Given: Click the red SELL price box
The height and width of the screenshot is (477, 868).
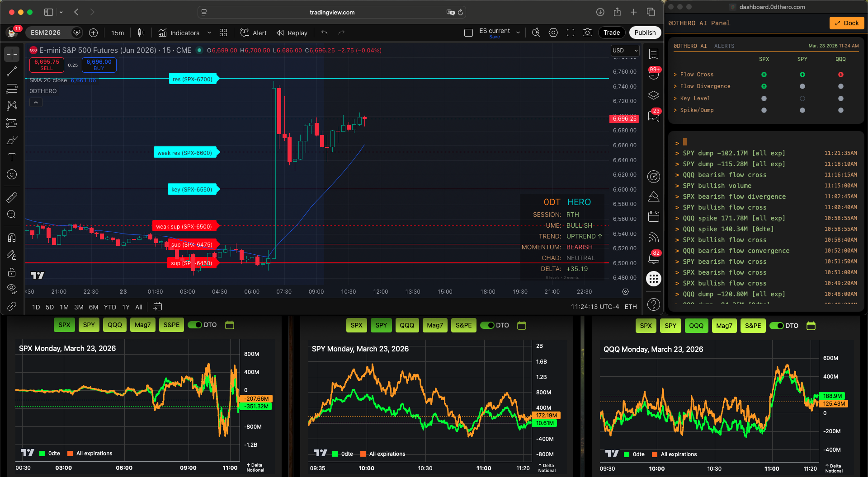Looking at the screenshot, I should 47,65.
